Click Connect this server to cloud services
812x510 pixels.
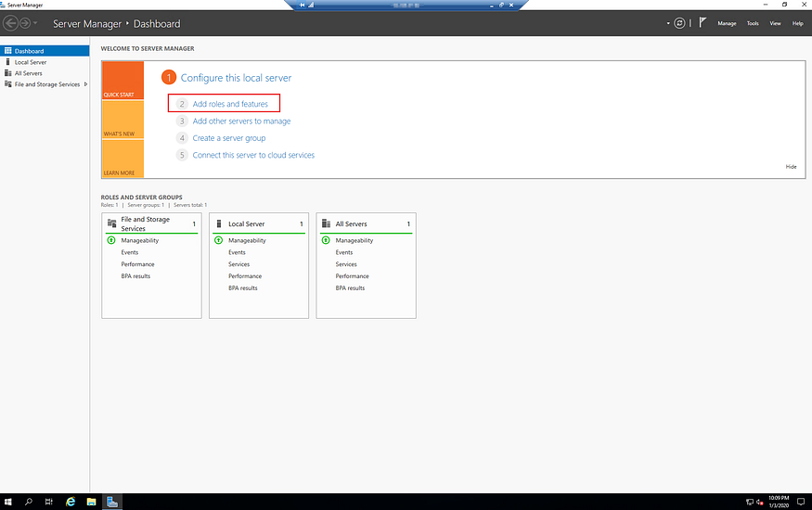pos(253,155)
